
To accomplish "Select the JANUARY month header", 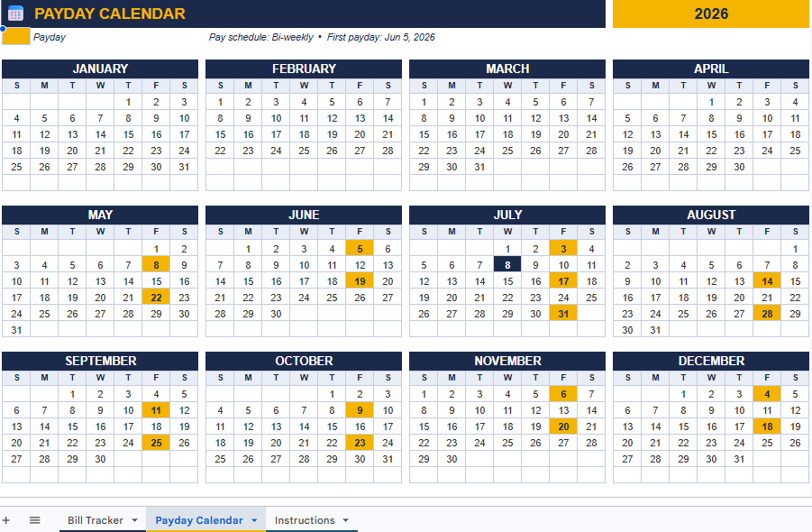I will point(100,69).
